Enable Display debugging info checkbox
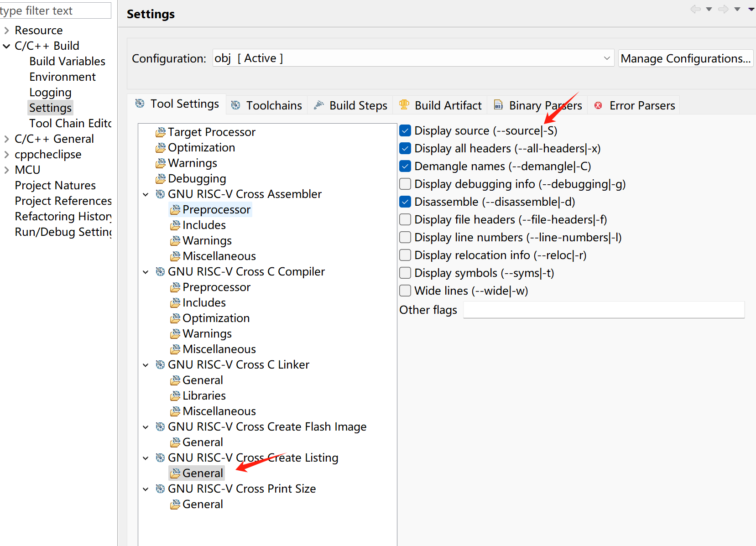The width and height of the screenshot is (756, 546). tap(405, 184)
